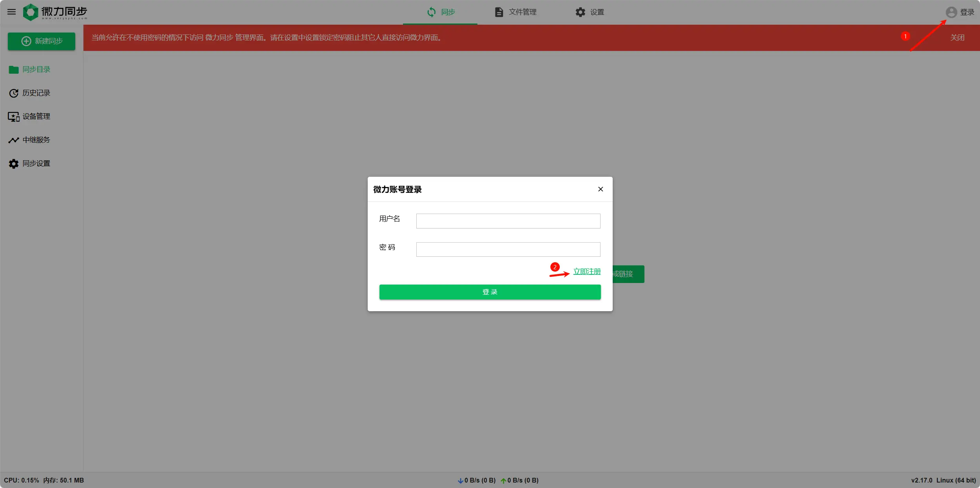Close the 微力账号登录 dialog
980x488 pixels.
(600, 189)
